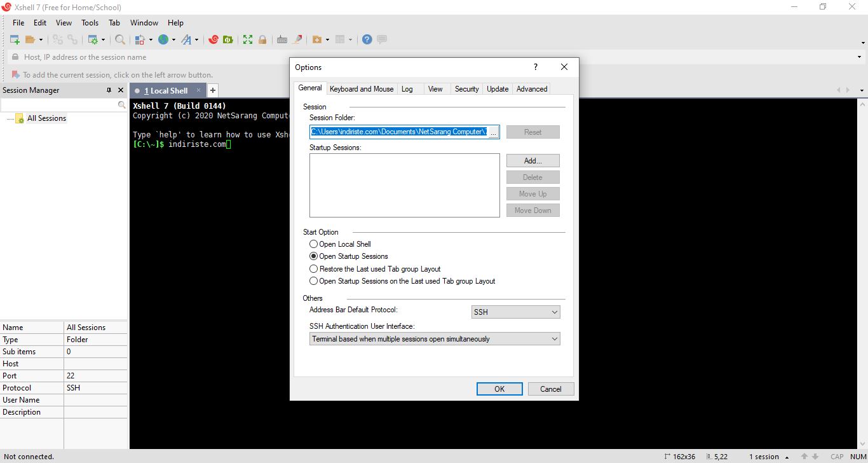
Task: Click the green Xagent toolbar icon
Action: click(228, 39)
